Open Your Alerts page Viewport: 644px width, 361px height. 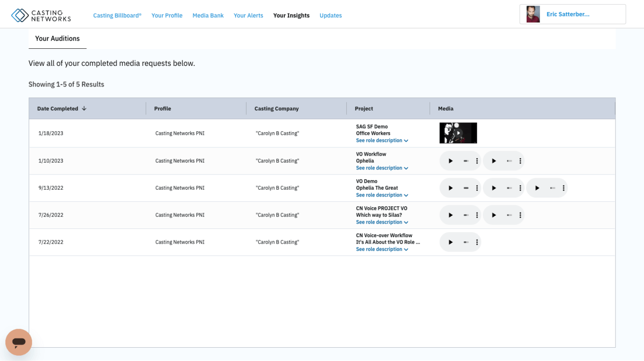click(248, 15)
